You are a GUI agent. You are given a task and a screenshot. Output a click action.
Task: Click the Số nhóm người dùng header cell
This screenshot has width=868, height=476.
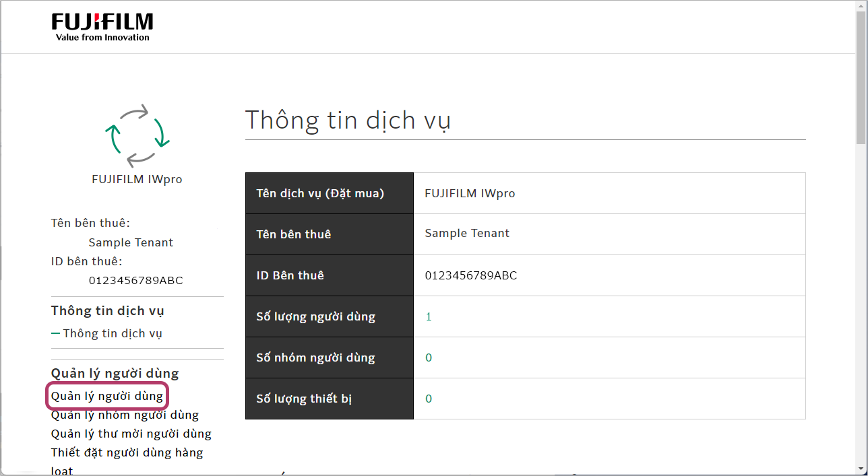point(330,358)
